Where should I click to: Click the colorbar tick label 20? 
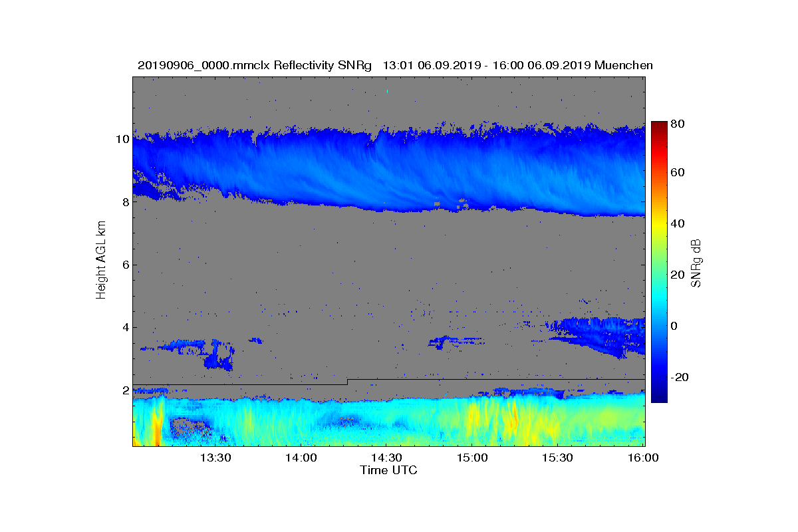point(678,275)
